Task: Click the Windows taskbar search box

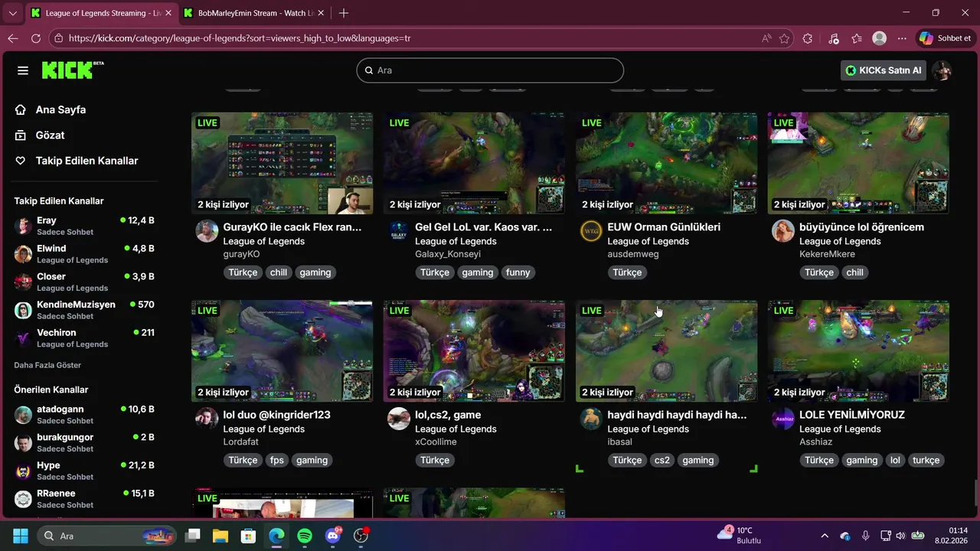Action: tap(106, 536)
